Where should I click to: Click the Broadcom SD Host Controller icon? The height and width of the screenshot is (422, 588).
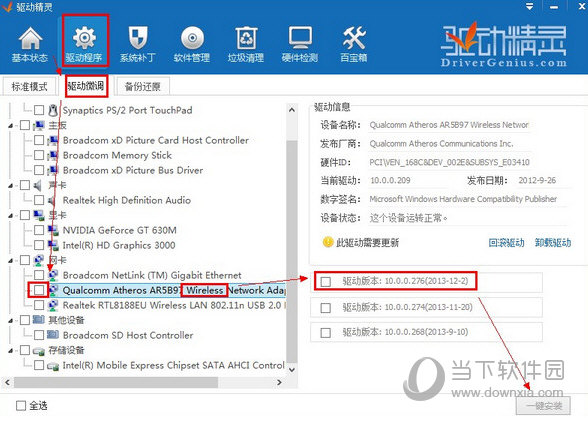click(x=53, y=335)
